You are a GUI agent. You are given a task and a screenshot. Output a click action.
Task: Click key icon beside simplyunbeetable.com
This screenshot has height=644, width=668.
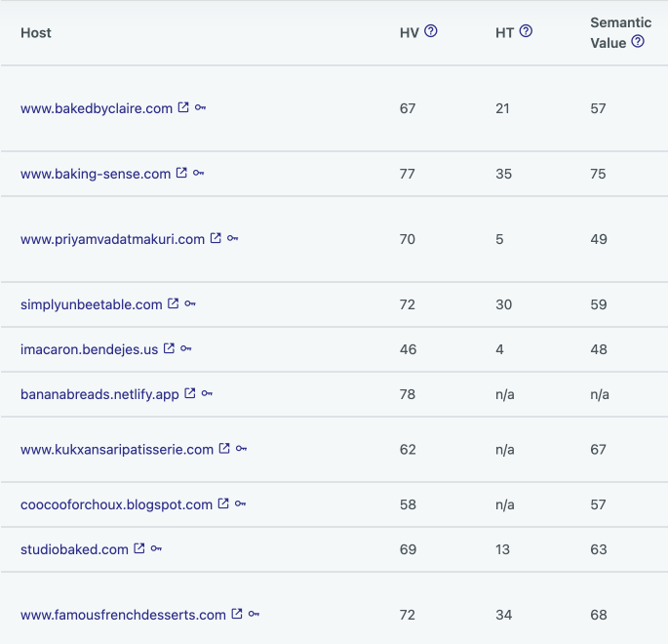click(190, 303)
